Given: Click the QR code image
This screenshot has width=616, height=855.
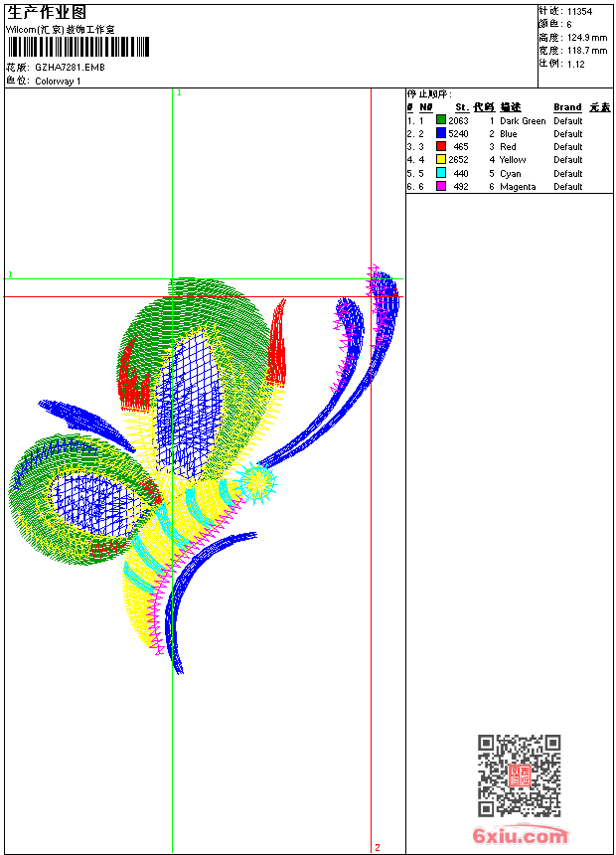Looking at the screenshot, I should [519, 775].
